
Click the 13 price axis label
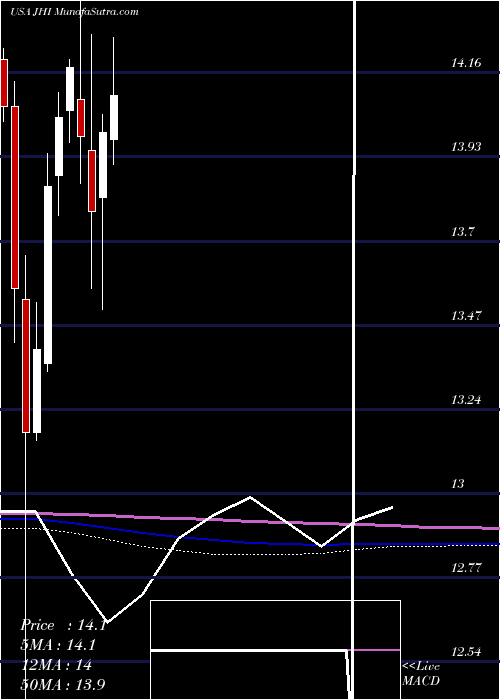point(458,484)
